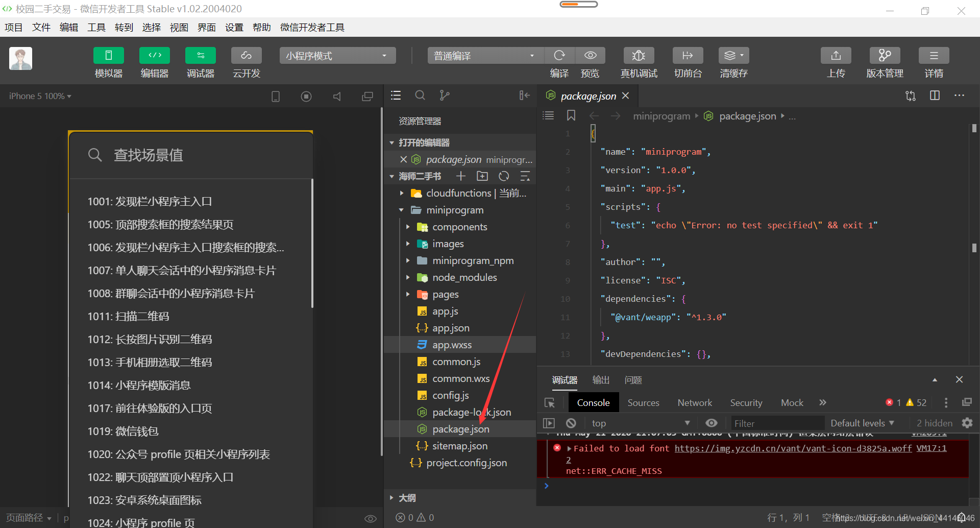Click the source compare icon in editor

click(x=911, y=95)
